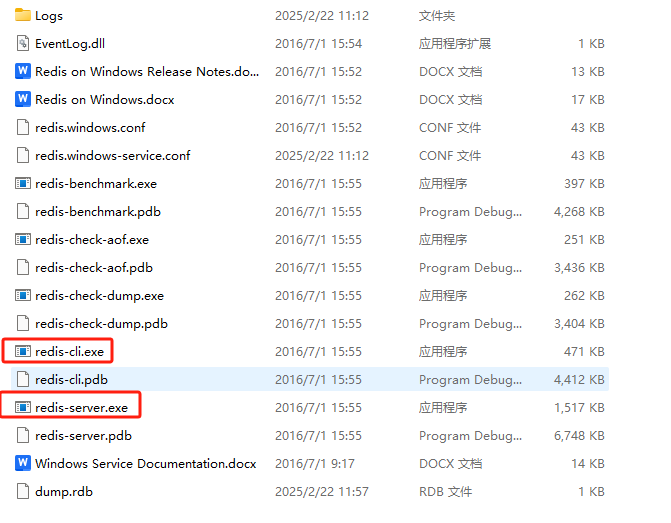Click Word icon of Redis on Windows.docx
Viewport: 671px width, 523px height.
click(23, 99)
